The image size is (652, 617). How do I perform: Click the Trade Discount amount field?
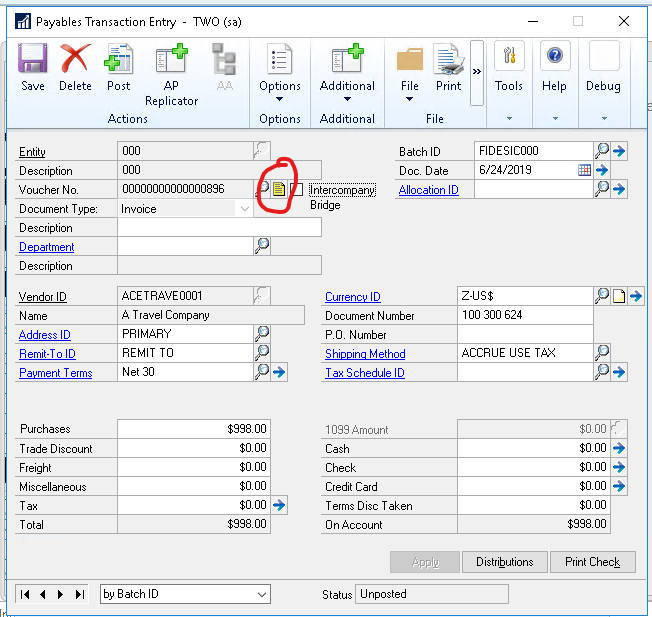point(194,448)
